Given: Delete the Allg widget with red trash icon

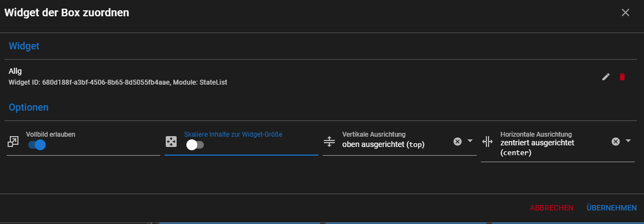Looking at the screenshot, I should coord(622,77).
